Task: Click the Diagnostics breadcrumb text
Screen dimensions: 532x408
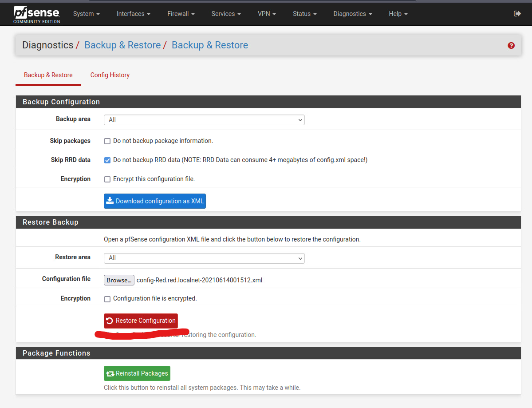Action: point(48,45)
